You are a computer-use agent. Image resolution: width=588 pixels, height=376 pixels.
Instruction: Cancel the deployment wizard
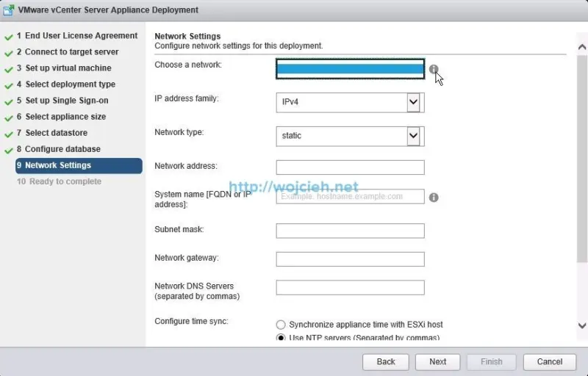click(x=549, y=362)
